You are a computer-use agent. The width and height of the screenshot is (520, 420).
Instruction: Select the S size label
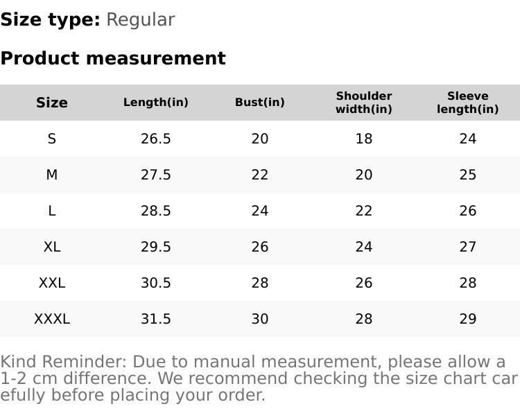coord(52,139)
